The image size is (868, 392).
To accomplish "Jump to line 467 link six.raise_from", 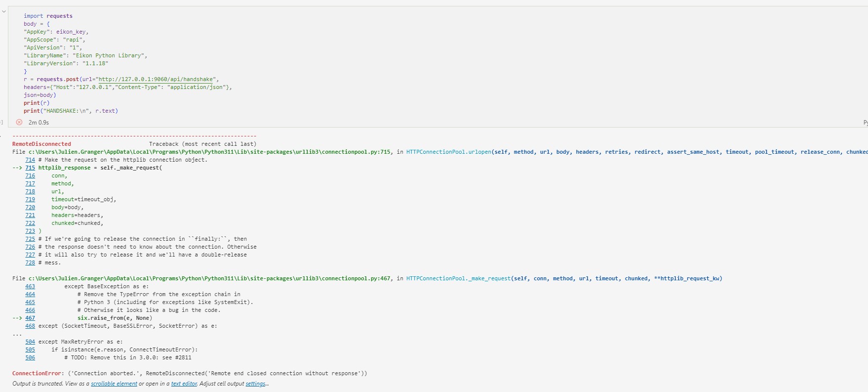I will click(x=30, y=318).
